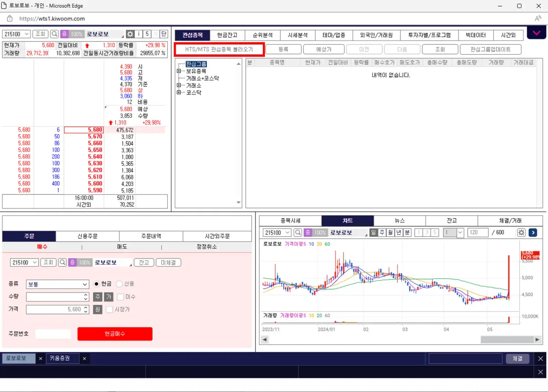Close the '키움증권' bottom tab
548x392 pixels.
[x=84, y=359]
